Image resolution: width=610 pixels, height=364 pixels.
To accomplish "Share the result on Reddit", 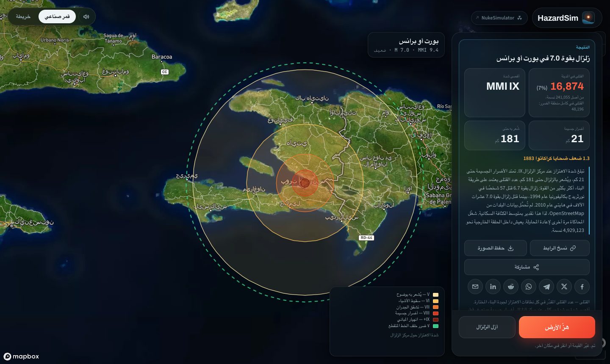I will coord(511,287).
